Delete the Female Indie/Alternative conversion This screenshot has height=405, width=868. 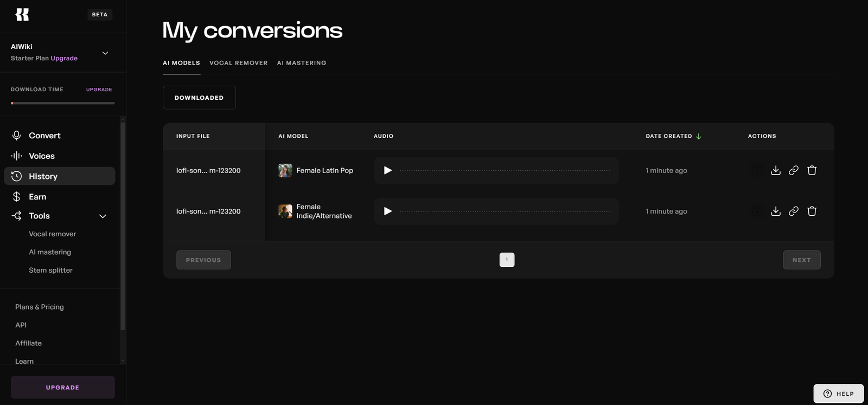(812, 211)
